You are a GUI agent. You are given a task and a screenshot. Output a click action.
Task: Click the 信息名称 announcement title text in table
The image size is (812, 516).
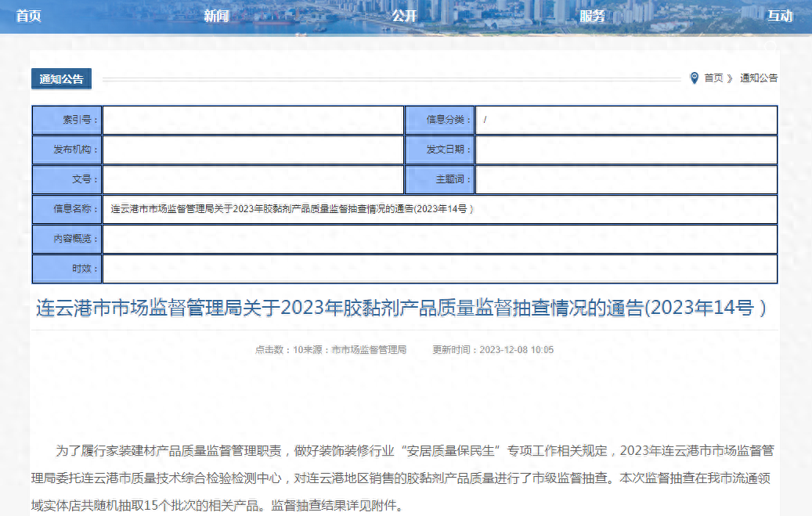click(291, 209)
